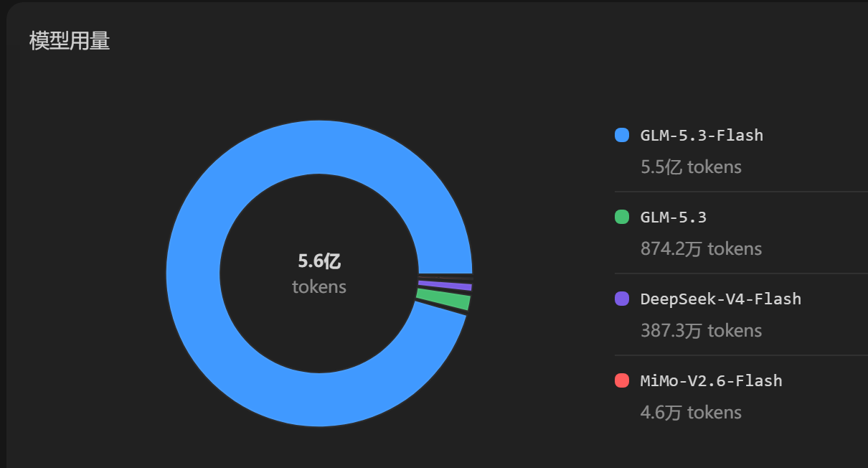Click the 5.6亿 total in the donut center

319,261
